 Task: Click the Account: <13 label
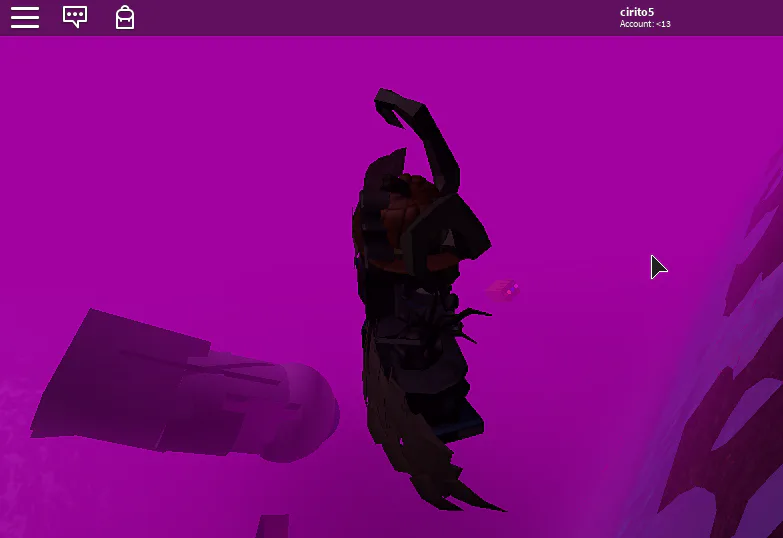(645, 24)
